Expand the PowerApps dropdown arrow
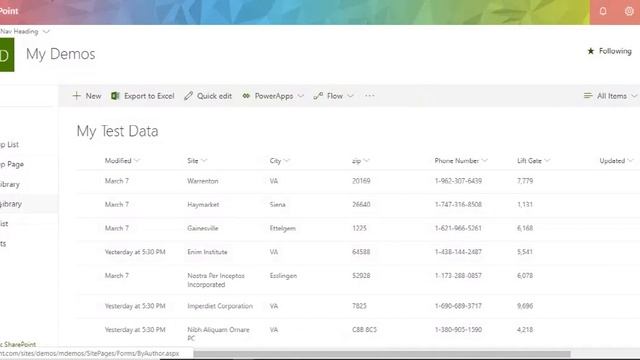Image resolution: width=640 pixels, height=360 pixels. (301, 96)
